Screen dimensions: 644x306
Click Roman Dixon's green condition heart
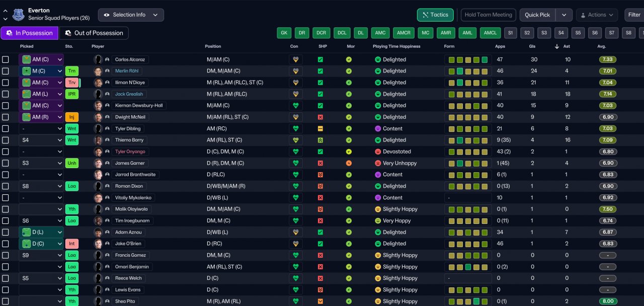[x=295, y=186]
